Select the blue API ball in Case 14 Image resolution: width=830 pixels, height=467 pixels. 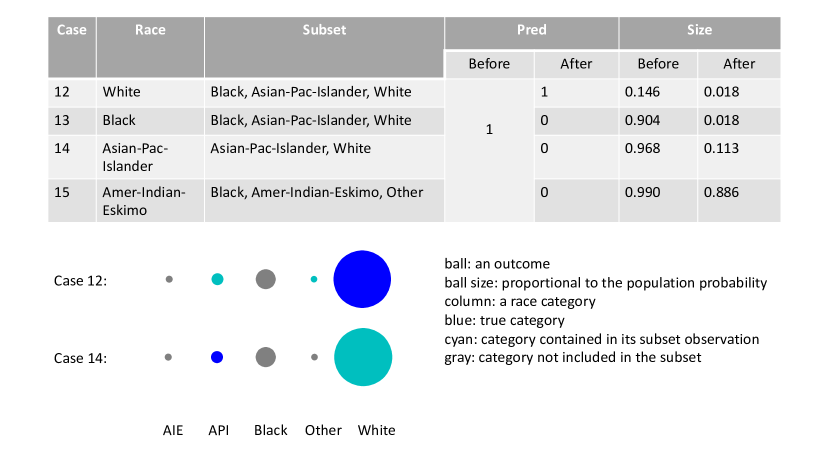217,357
